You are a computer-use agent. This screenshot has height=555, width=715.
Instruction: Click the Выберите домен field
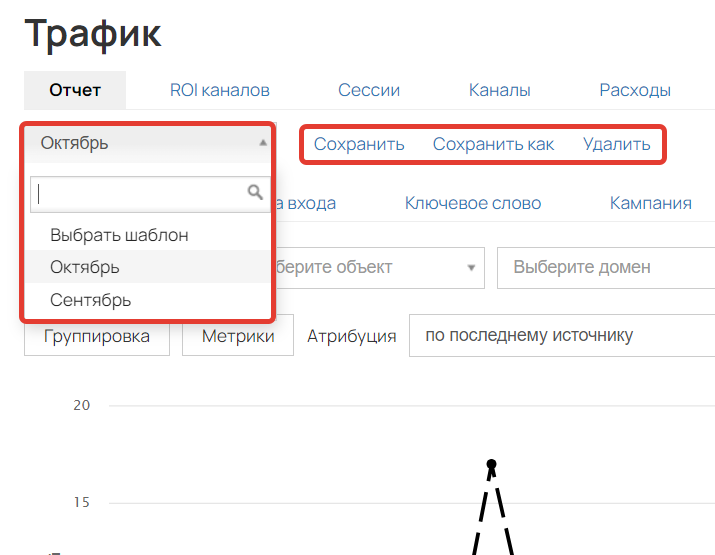(606, 268)
